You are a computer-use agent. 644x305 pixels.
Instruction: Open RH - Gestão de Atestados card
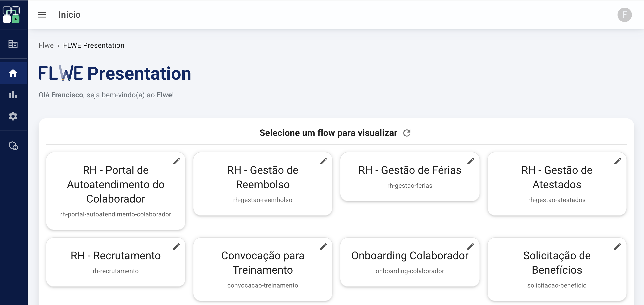point(557,184)
